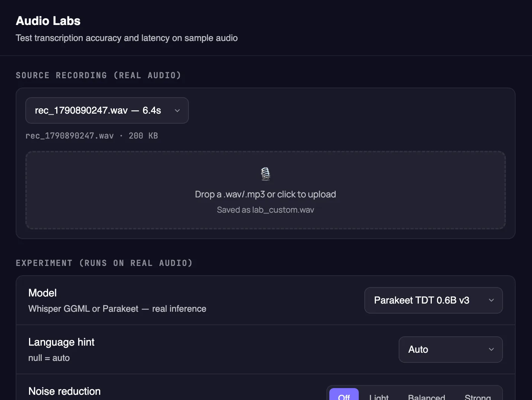This screenshot has height=400, width=532.
Task: Click the "Whisper GGML or Parakeet — real inference" description
Action: (117, 309)
